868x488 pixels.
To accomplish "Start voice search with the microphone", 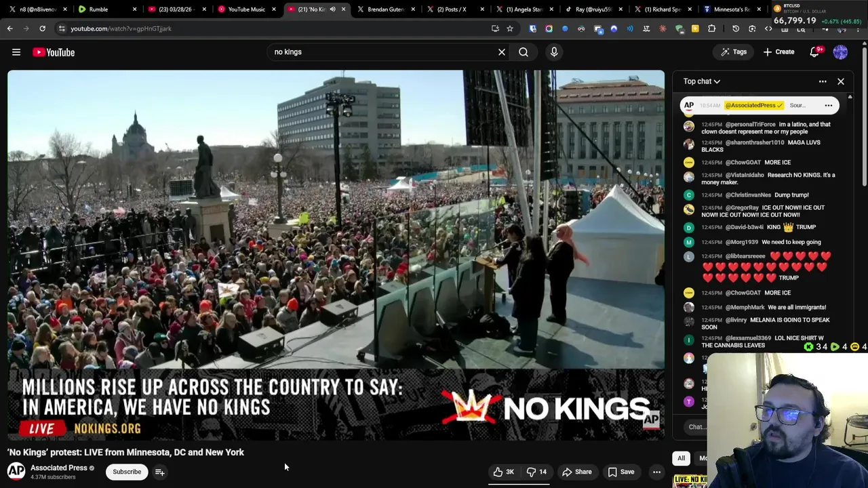I will [x=554, y=52].
